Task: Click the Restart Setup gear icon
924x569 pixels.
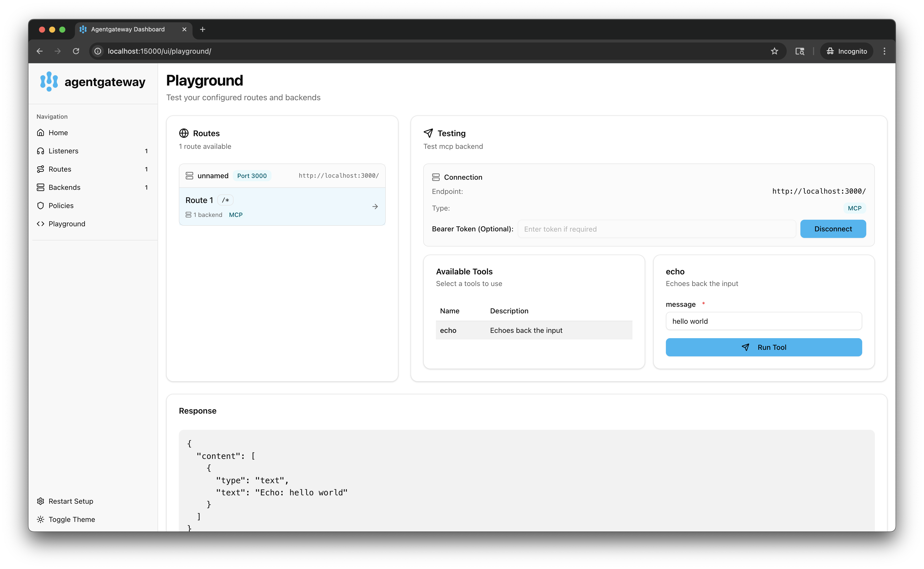Action: coord(41,501)
